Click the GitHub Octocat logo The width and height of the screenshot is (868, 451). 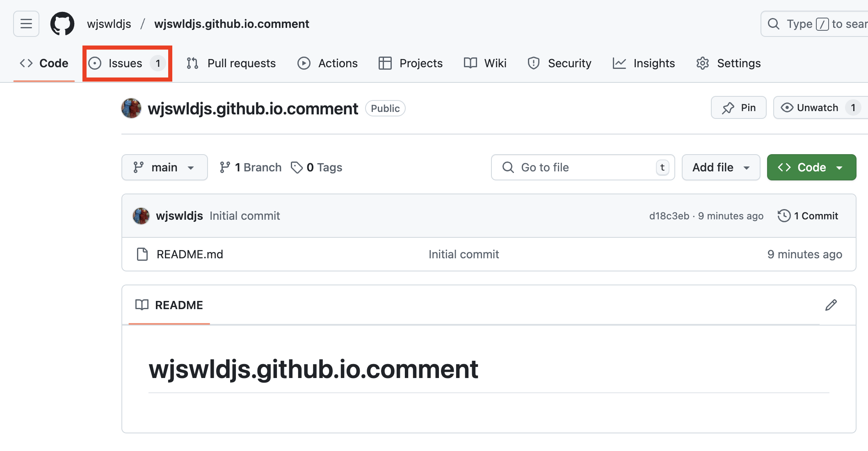tap(62, 24)
